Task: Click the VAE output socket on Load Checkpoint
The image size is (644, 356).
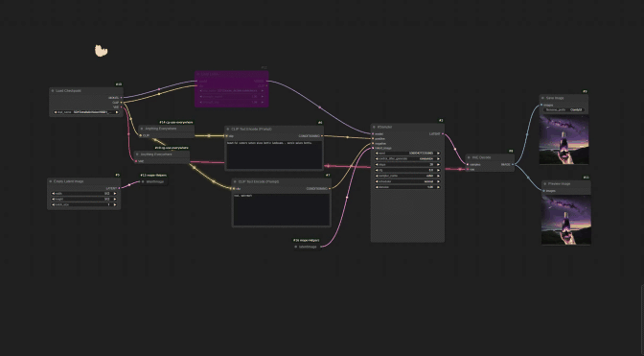Action: click(x=121, y=107)
